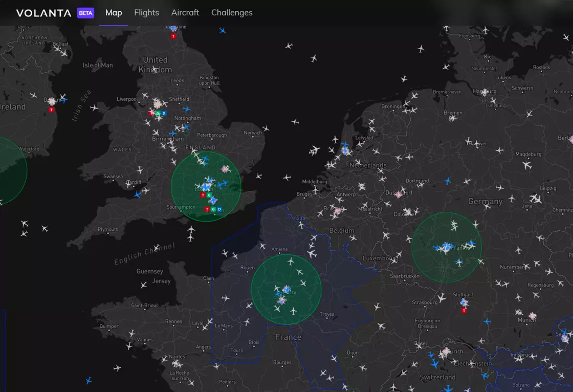Go to the Aircraft tab
This screenshot has height=392, width=573.
185,13
